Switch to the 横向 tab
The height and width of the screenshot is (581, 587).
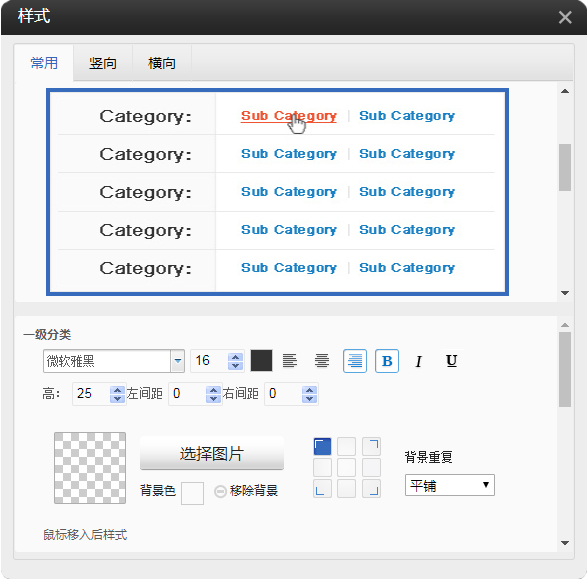(x=162, y=63)
